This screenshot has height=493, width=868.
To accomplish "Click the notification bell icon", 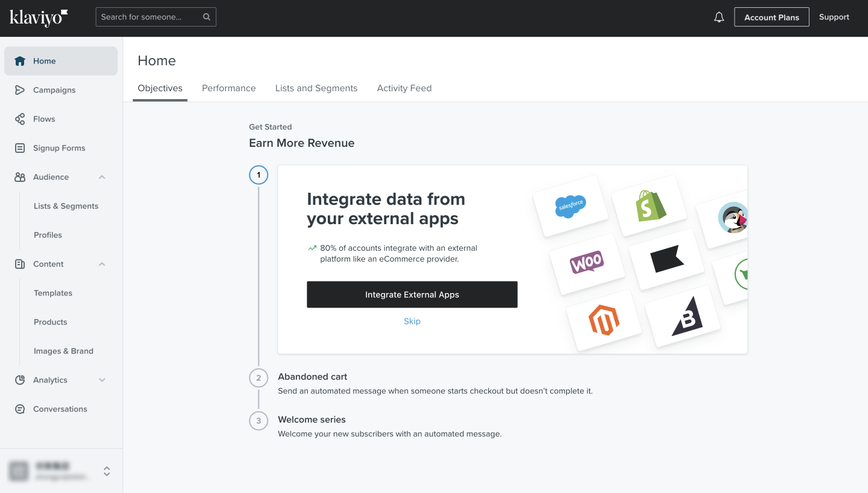I will (x=719, y=18).
